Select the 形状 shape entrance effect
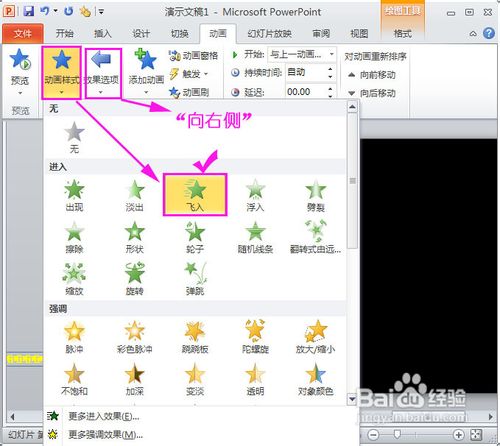The width and height of the screenshot is (500, 446). tap(135, 237)
